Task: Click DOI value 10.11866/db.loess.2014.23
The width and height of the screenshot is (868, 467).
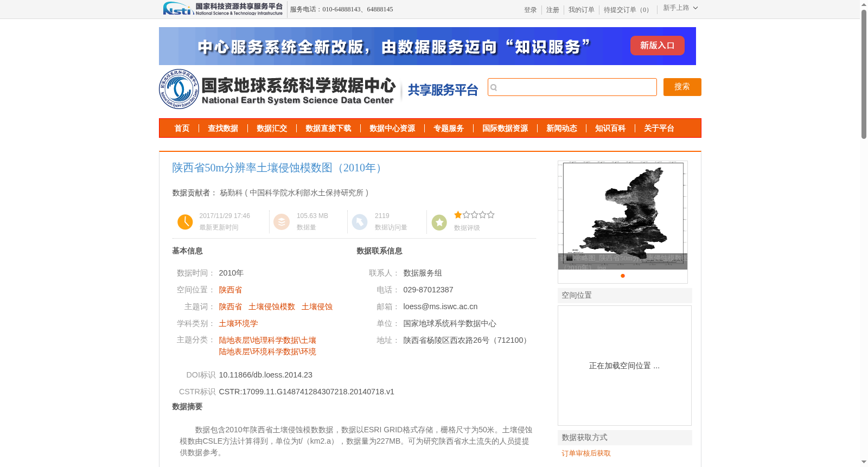Action: [x=266, y=375]
